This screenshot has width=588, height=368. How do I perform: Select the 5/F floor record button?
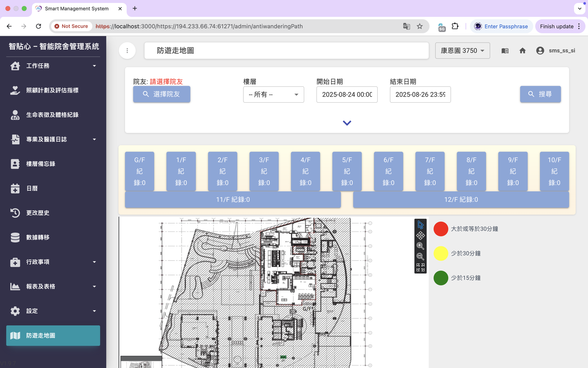[347, 171]
